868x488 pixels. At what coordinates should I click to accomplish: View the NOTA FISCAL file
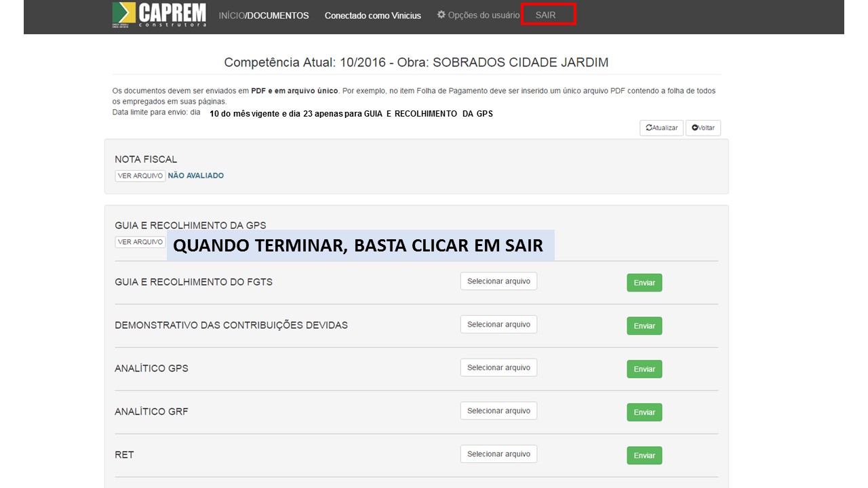coord(140,176)
